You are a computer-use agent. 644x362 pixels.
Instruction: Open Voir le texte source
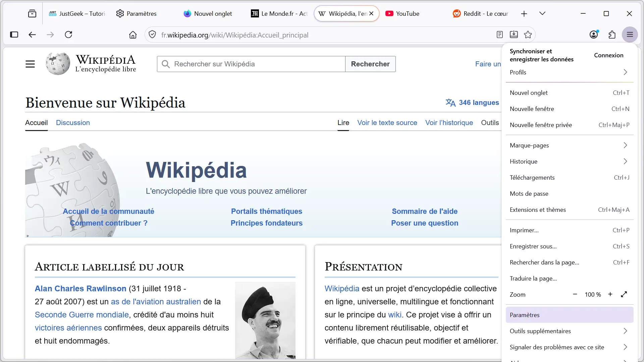(x=387, y=123)
